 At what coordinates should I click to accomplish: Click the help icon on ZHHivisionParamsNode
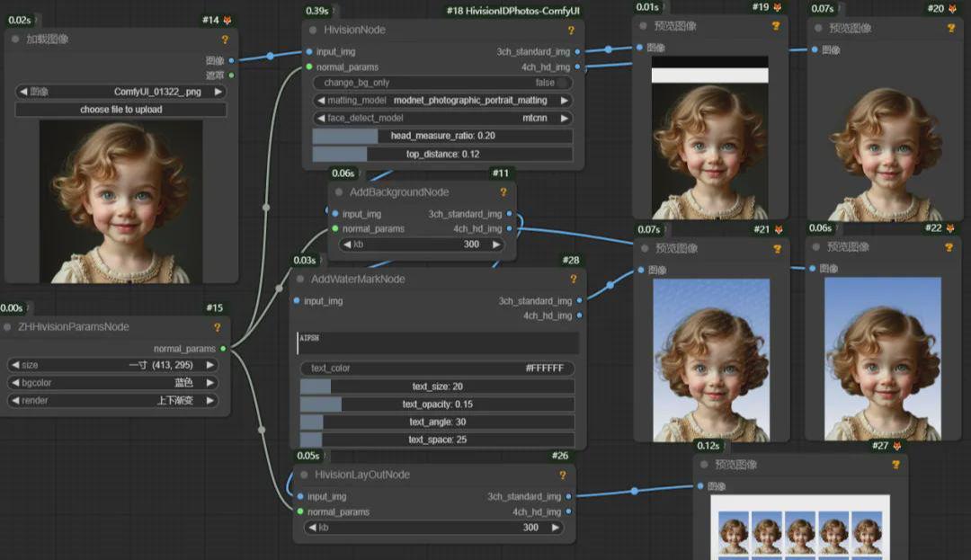pyautogui.click(x=217, y=328)
